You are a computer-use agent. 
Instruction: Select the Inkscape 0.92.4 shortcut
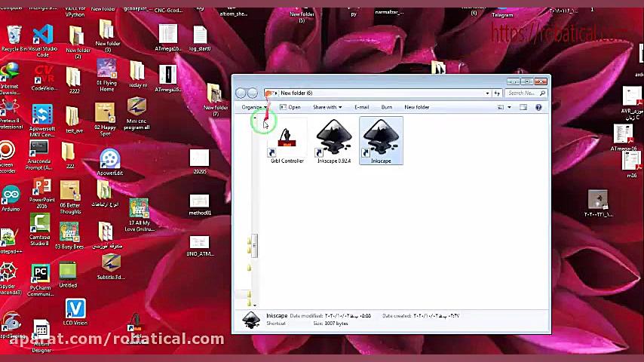(x=334, y=142)
